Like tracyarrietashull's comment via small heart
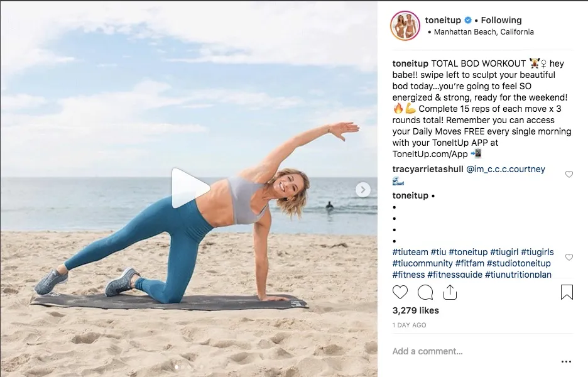Viewport: 588px width, 377px height. [x=569, y=175]
